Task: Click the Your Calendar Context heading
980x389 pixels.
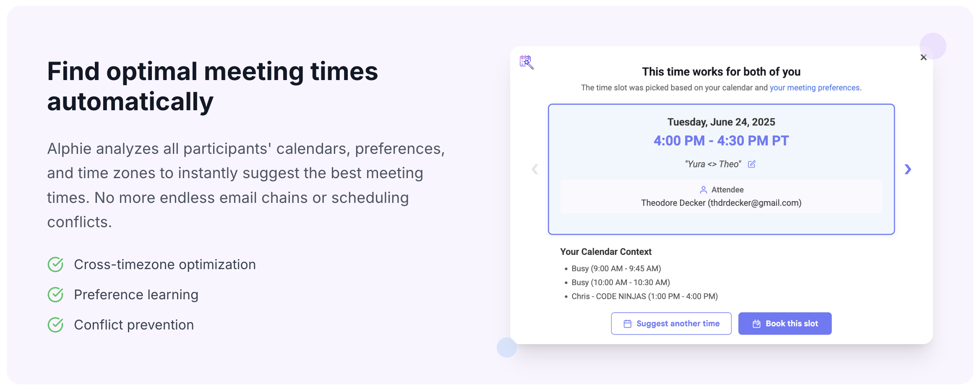Action: pyautogui.click(x=606, y=252)
